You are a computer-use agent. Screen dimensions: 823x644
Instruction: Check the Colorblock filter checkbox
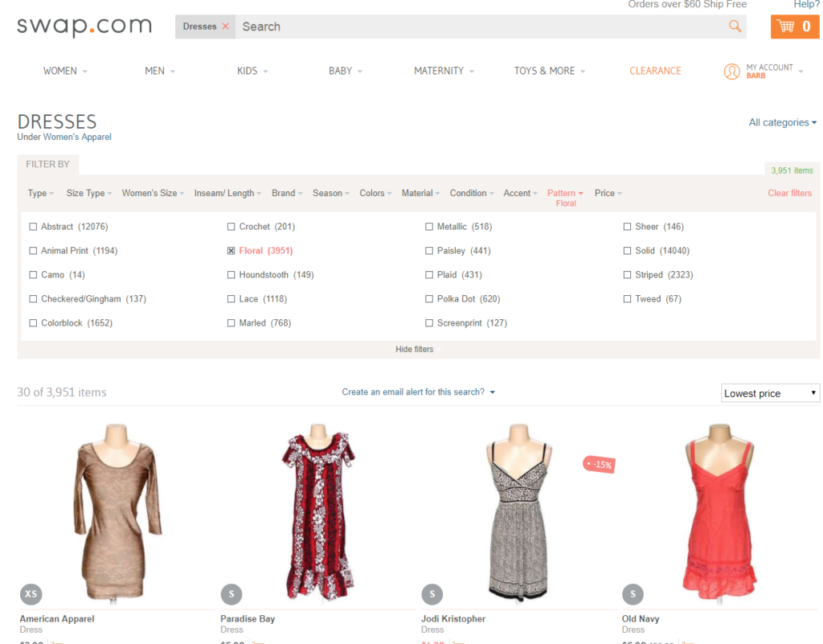33,323
